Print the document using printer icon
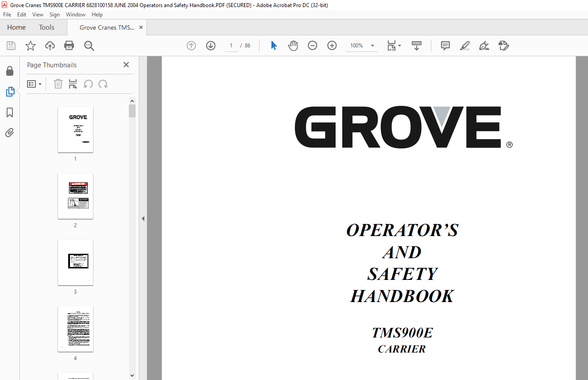This screenshot has height=380, width=588. (69, 46)
